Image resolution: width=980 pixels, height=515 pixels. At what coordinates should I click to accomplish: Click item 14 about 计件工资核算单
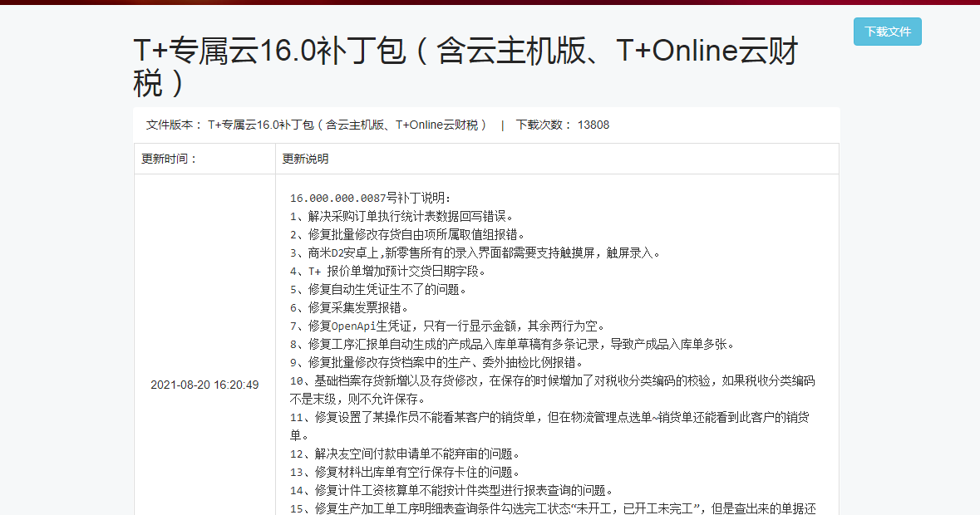452,490
